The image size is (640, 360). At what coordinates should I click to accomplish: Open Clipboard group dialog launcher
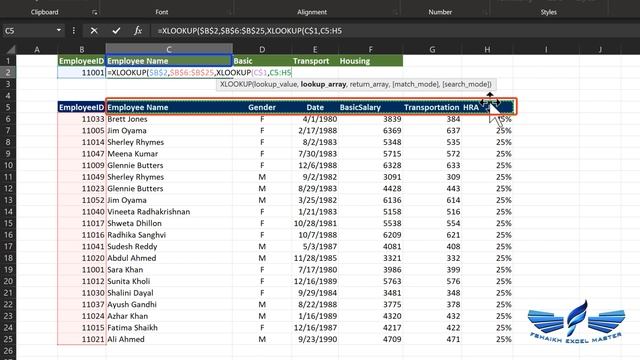tap(95, 13)
